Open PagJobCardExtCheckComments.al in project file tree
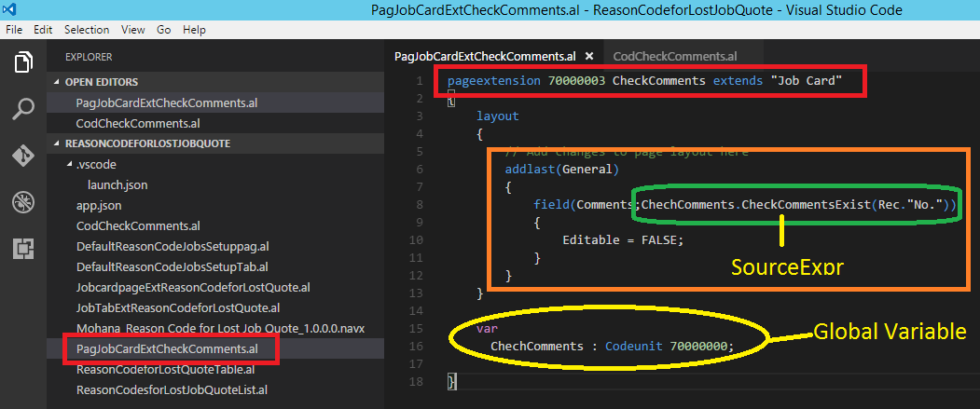The height and width of the screenshot is (409, 980). point(167,348)
